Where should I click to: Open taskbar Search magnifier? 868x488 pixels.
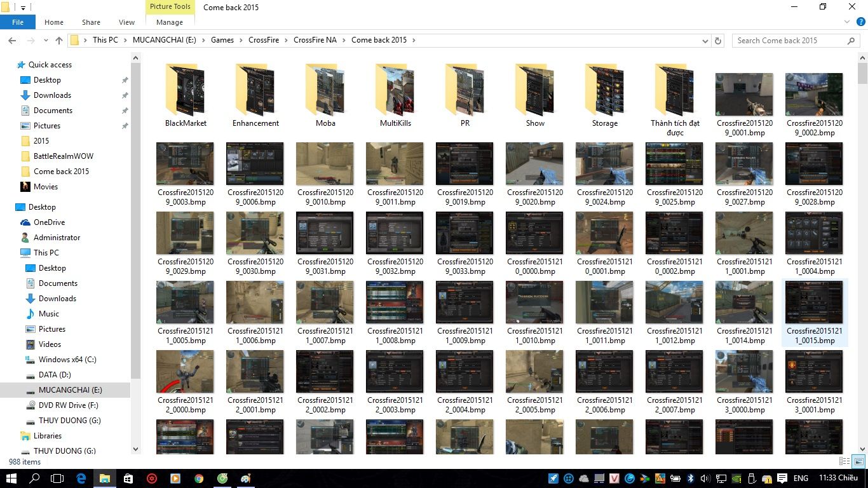click(x=35, y=478)
